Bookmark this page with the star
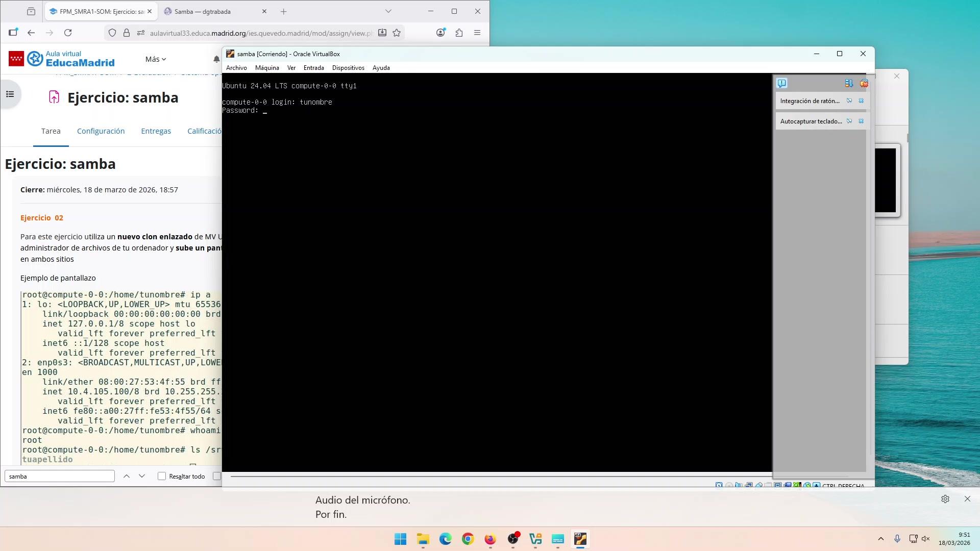 (x=397, y=33)
